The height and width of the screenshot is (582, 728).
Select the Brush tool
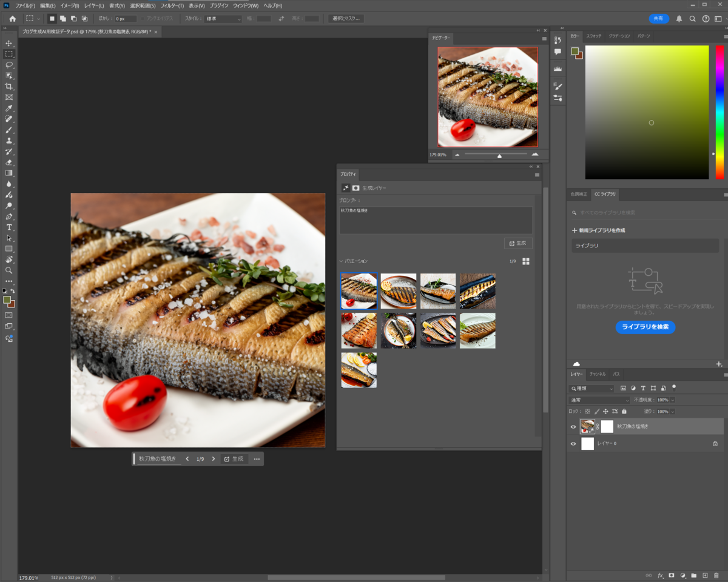tap(9, 130)
